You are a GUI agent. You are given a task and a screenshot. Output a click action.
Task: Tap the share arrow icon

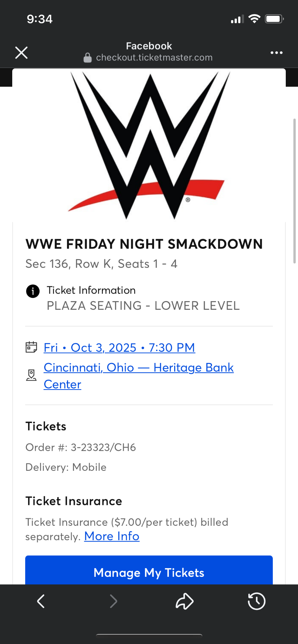[x=185, y=601]
